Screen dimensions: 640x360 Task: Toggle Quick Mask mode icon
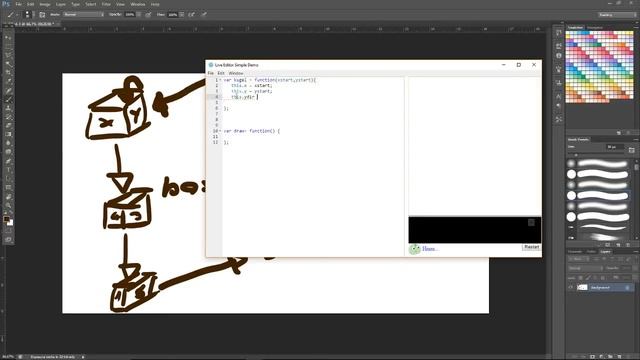[x=8, y=231]
